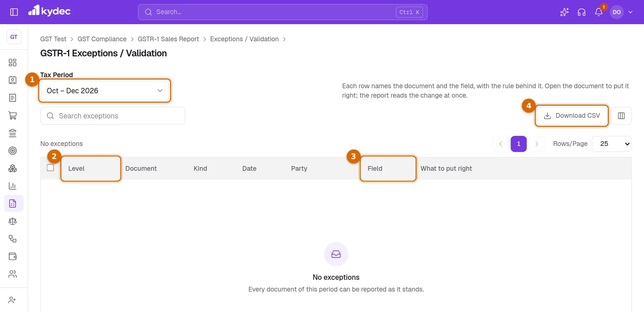This screenshot has height=312, width=644.
Task: Go to GST Compliance breadcrumb
Action: pyautogui.click(x=102, y=39)
